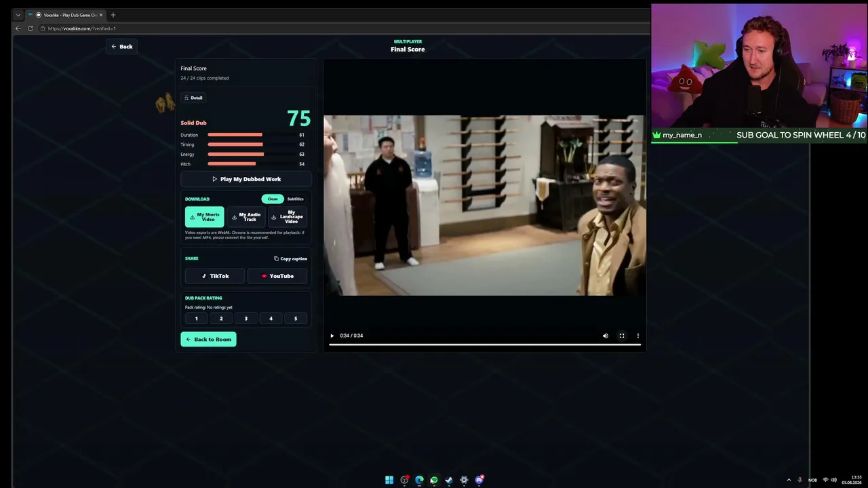Download My Landscape Video
The height and width of the screenshot is (488, 868).
[x=288, y=217]
